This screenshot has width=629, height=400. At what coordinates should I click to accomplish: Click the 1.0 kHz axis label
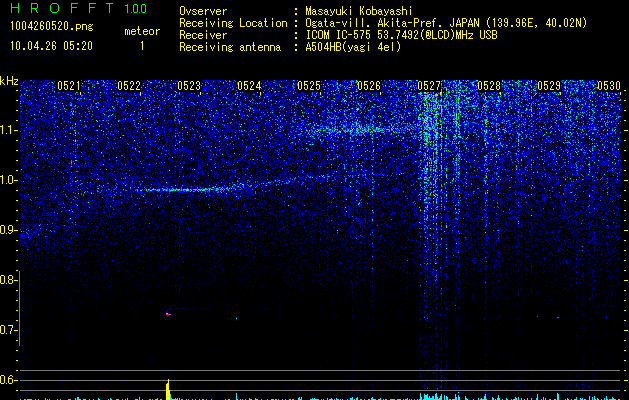pyautogui.click(x=8, y=180)
